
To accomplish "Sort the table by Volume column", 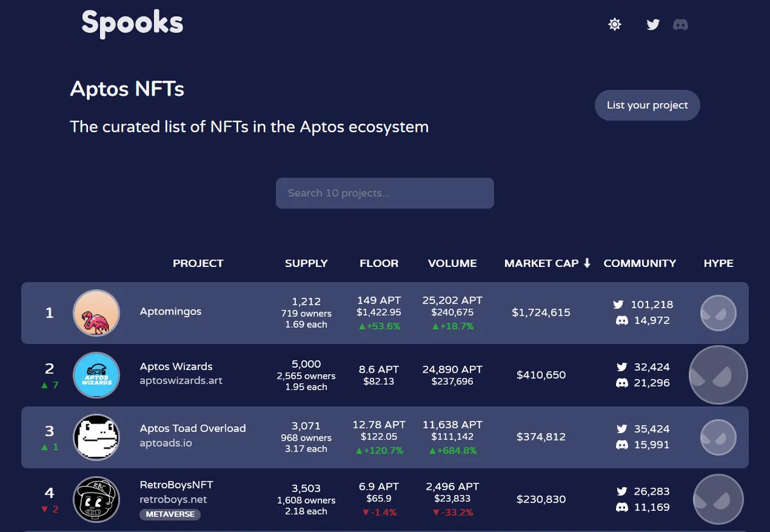I will click(x=452, y=263).
